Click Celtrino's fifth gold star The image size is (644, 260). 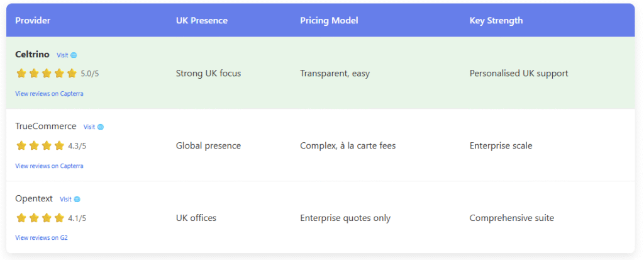tap(72, 74)
